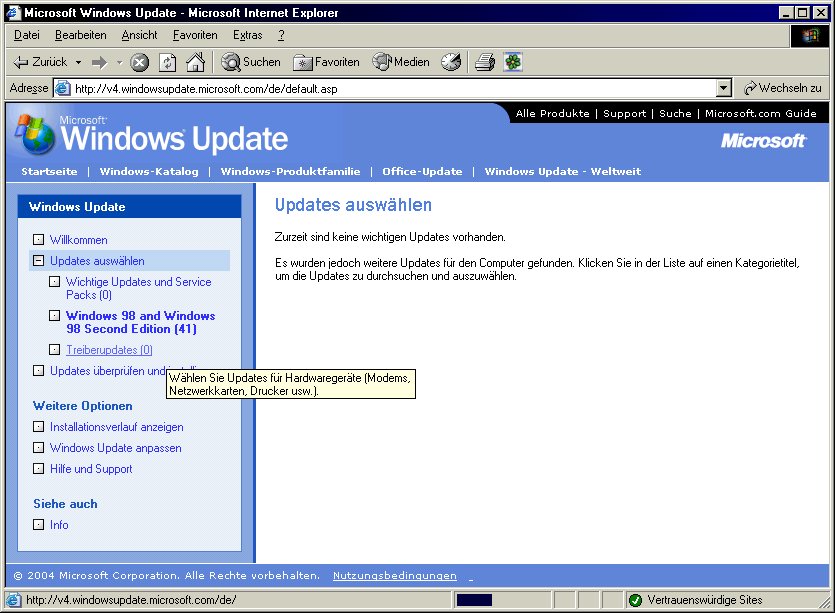Click the Nutzungsbedingungen link in footer
Viewport: 835px width, 613px height.
point(394,576)
